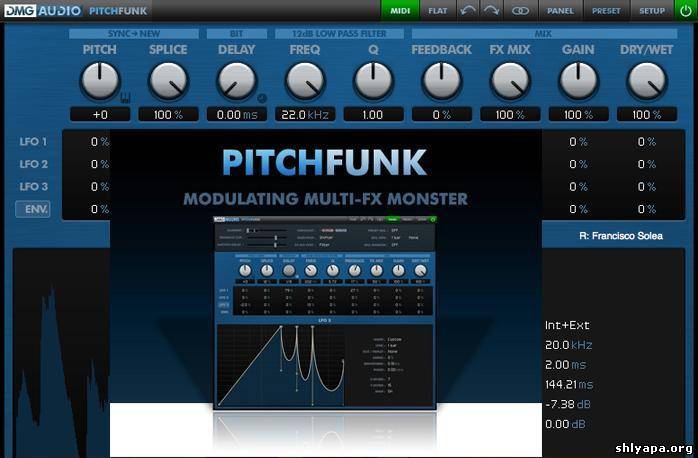Toggle the FLAT button
Image resolution: width=698 pixels, height=458 pixels.
pos(437,11)
